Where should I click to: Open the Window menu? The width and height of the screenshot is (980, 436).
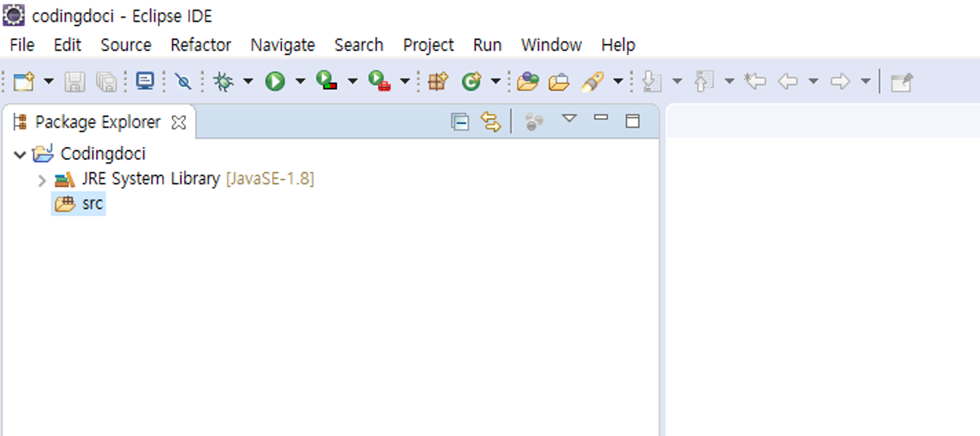pyautogui.click(x=552, y=45)
